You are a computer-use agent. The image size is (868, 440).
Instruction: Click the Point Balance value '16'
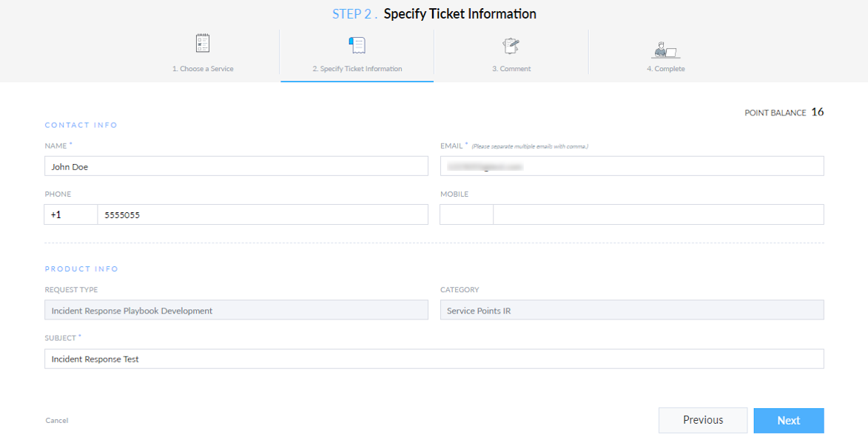coord(818,112)
